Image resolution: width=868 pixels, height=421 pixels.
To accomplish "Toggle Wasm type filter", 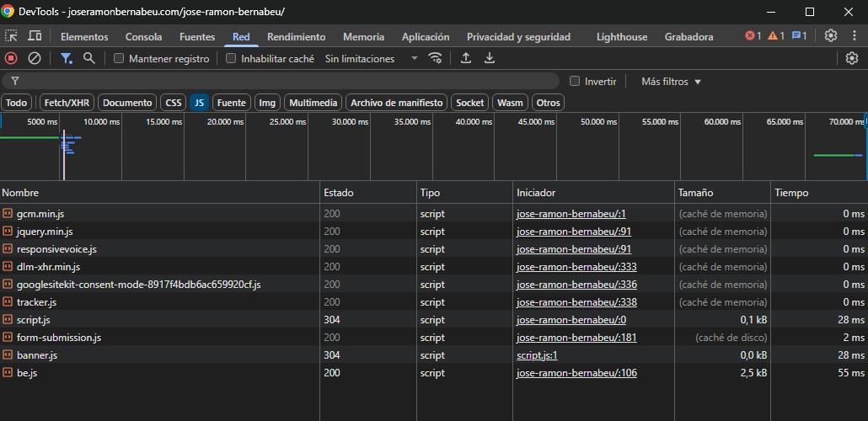I will tap(510, 103).
